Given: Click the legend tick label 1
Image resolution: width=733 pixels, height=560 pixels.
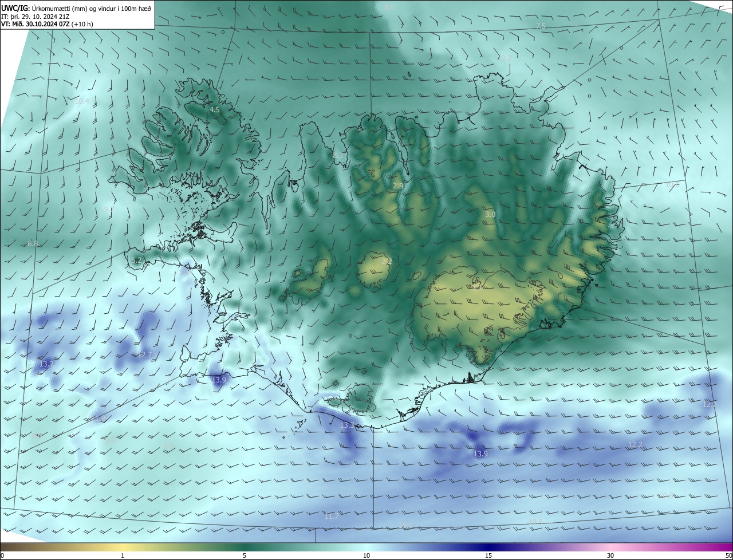Looking at the screenshot, I should [x=123, y=556].
